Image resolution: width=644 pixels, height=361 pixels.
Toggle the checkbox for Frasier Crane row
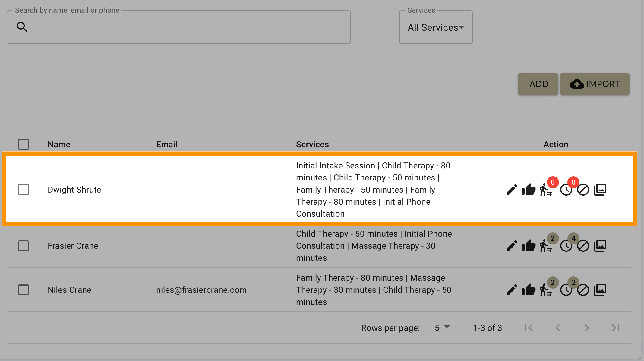tap(24, 246)
